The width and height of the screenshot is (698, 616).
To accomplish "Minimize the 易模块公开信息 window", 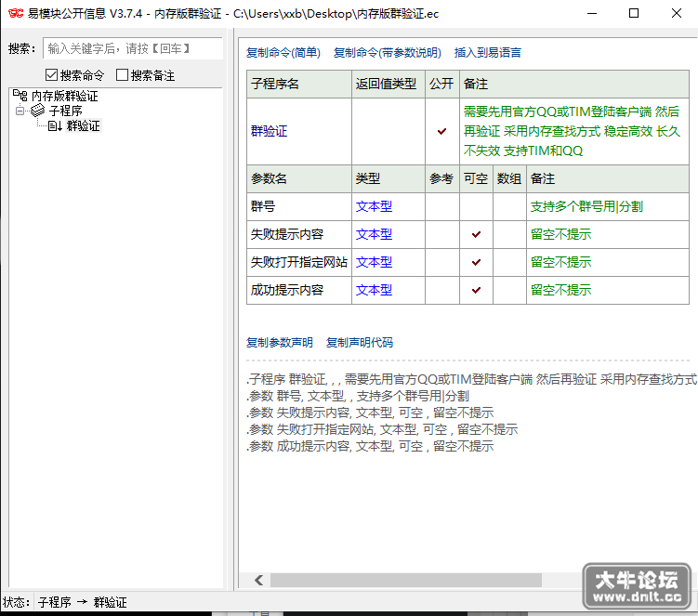I will click(592, 13).
